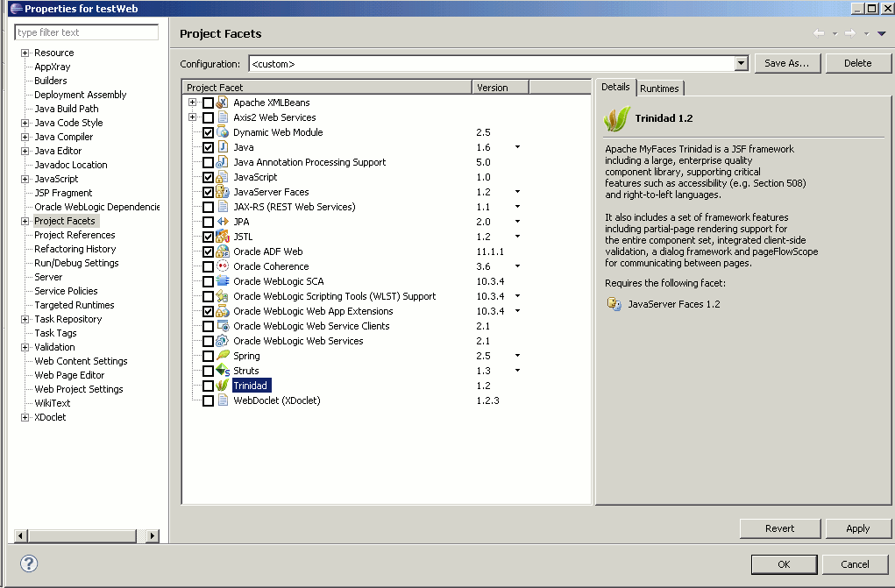Click the type filter text field

[x=86, y=32]
